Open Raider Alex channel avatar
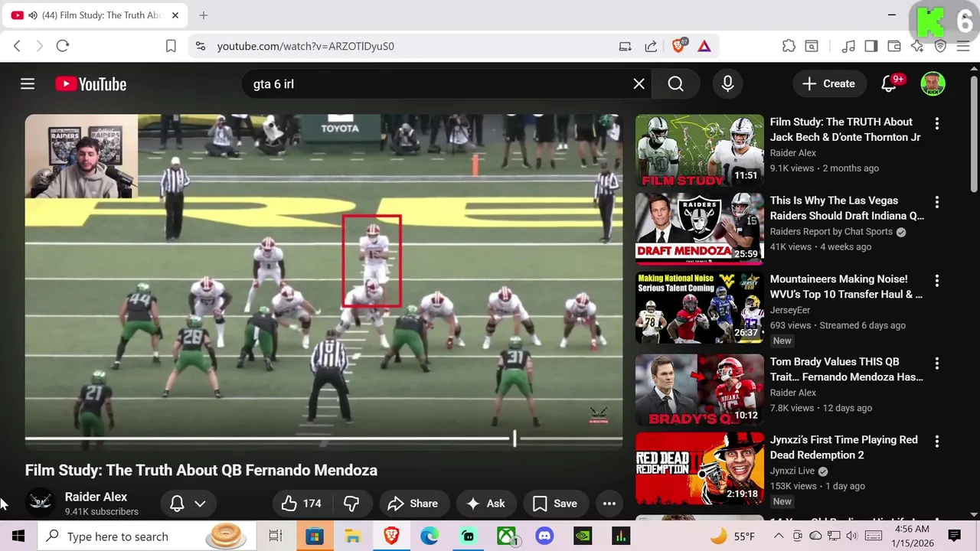This screenshot has height=551, width=980. pos(41,503)
